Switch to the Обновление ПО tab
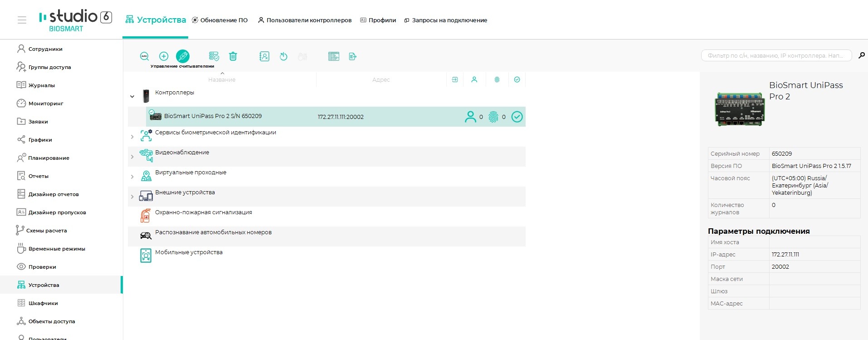This screenshot has height=340, width=868. coord(220,20)
